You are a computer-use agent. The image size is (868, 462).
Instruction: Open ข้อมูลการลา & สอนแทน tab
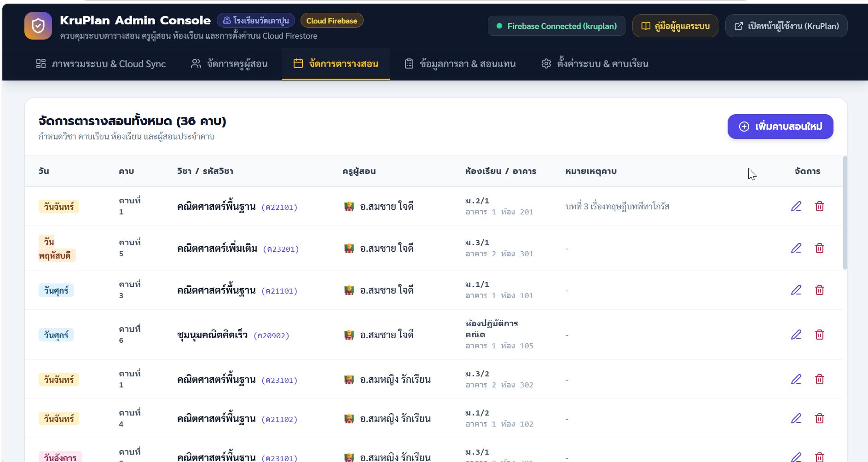click(x=460, y=64)
